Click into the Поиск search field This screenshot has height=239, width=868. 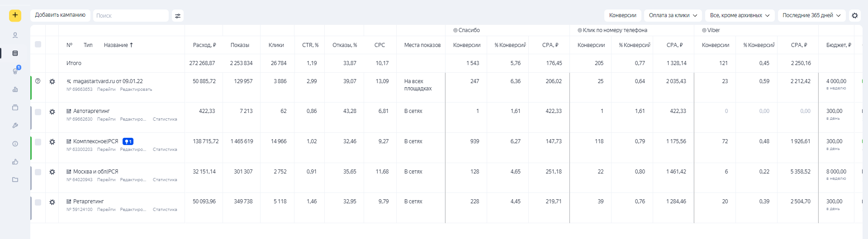click(130, 16)
